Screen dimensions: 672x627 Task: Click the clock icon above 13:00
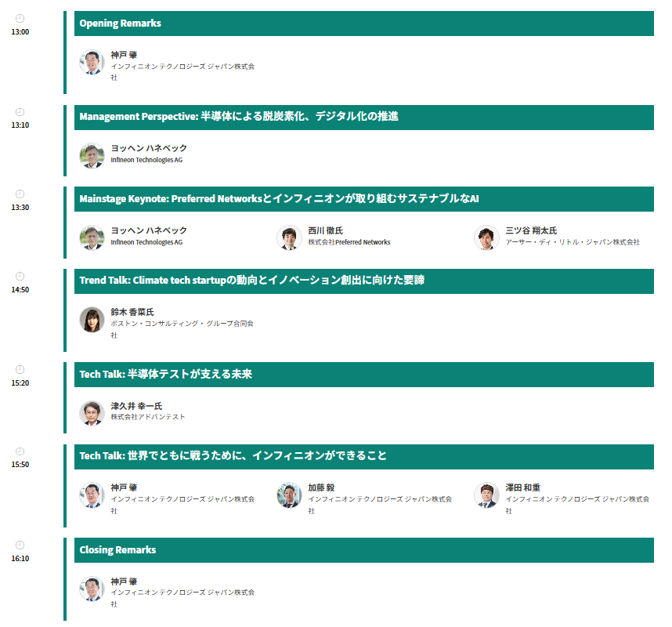tap(20, 19)
